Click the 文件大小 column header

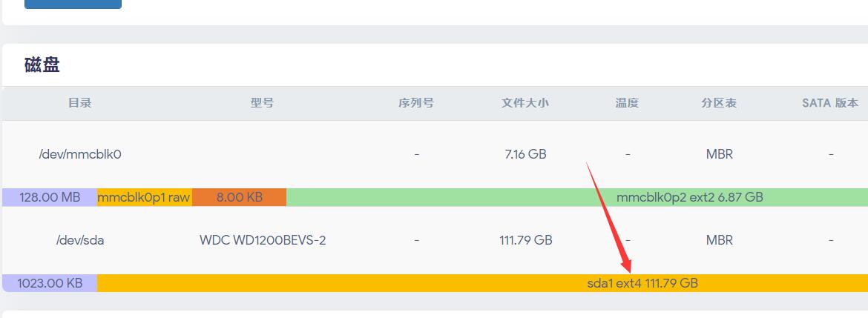(525, 103)
